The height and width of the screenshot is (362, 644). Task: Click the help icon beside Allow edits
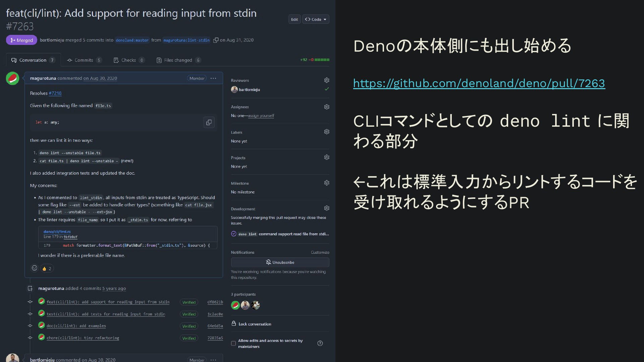click(320, 343)
